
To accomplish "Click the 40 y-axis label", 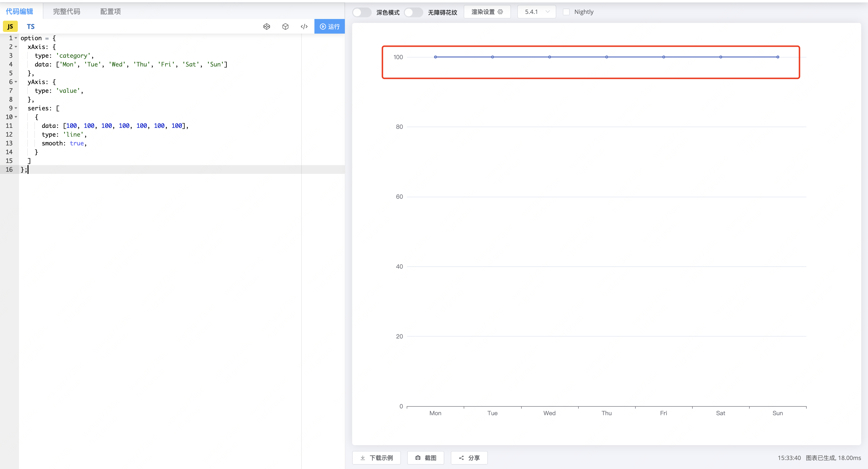I will pos(399,266).
